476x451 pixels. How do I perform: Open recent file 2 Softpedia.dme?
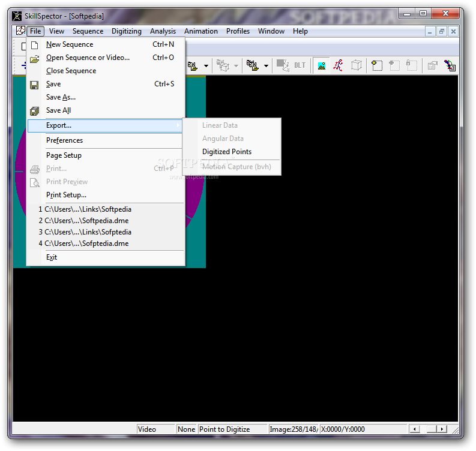tap(106, 221)
